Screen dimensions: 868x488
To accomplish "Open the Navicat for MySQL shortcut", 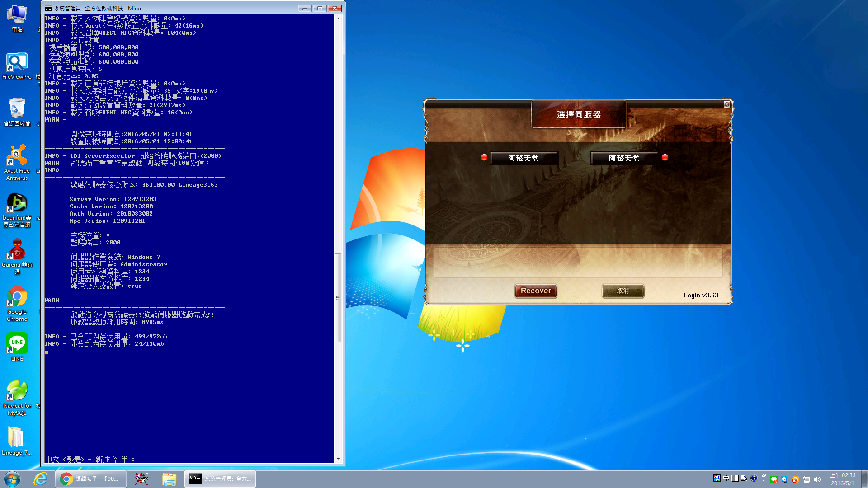I will coord(17,398).
